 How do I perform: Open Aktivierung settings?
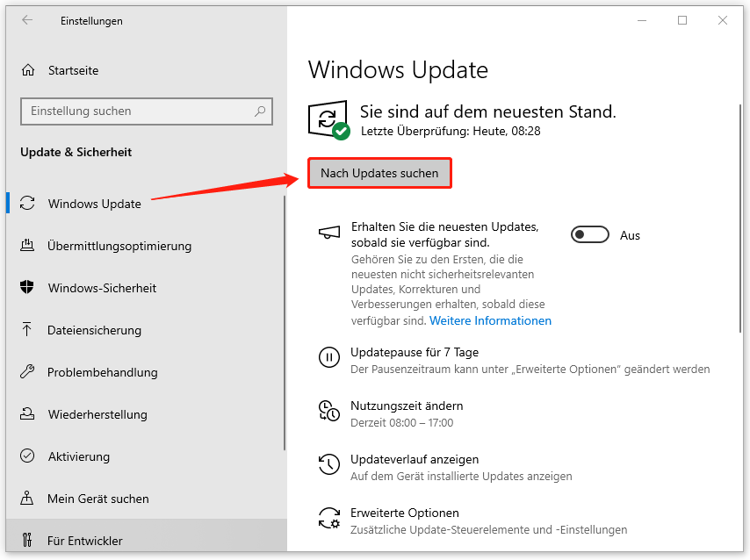coord(147,456)
